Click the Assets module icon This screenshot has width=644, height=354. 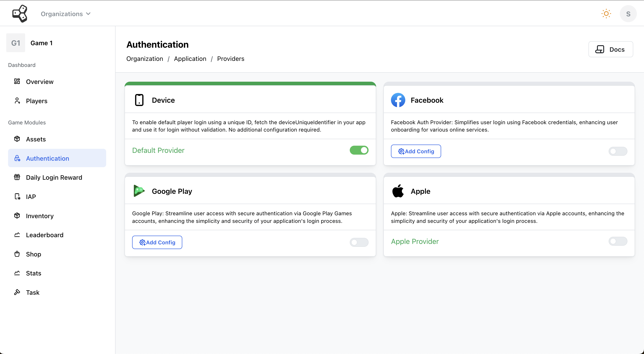(17, 139)
